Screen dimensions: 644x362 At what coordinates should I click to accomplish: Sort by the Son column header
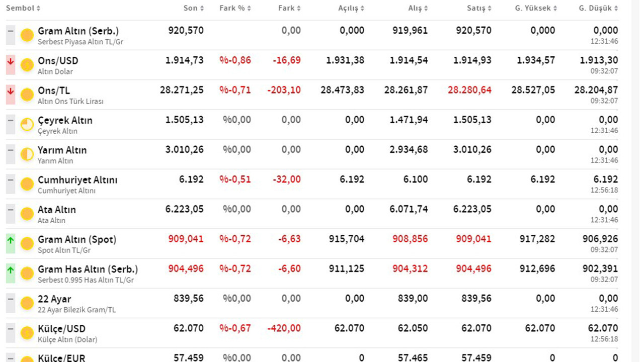click(194, 8)
